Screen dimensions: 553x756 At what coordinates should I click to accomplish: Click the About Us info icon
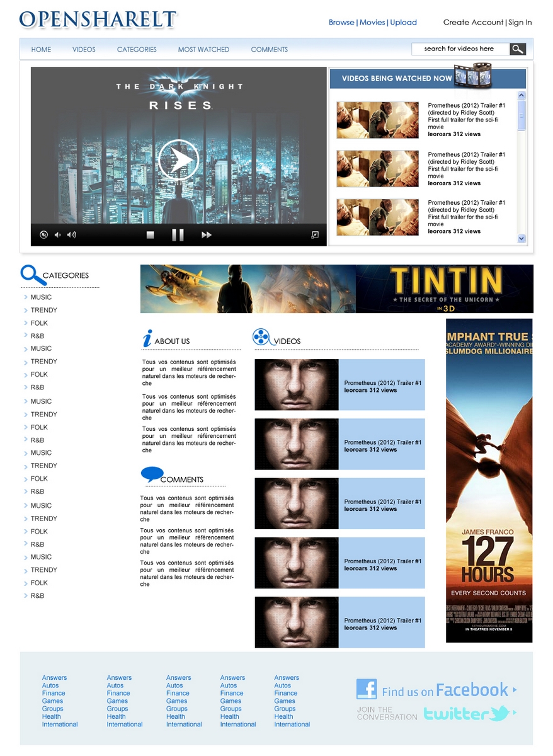147,338
